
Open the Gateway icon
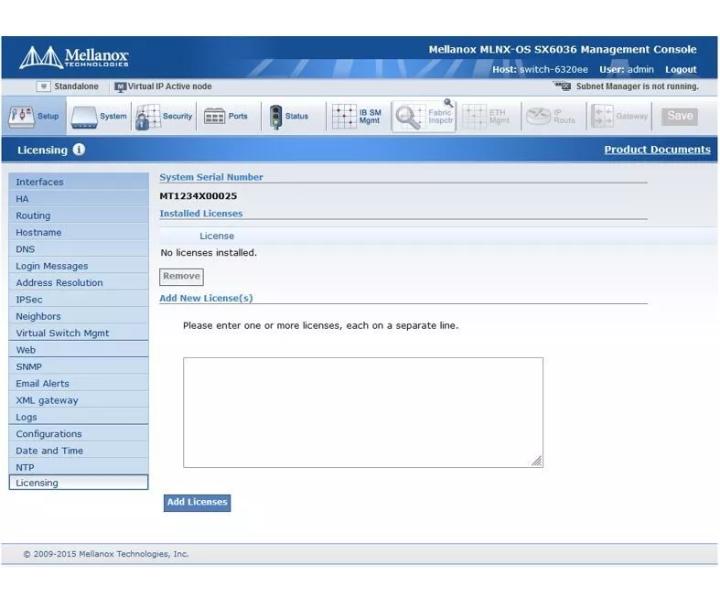point(602,117)
